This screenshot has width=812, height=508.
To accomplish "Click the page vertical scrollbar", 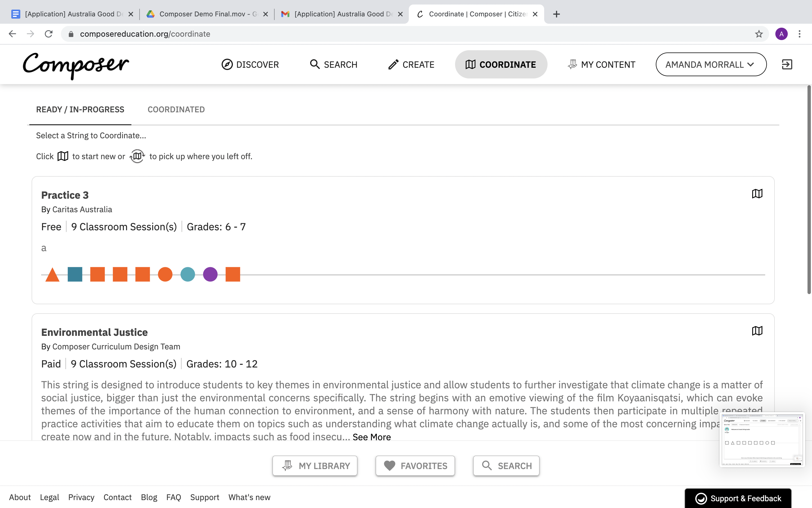I will tap(809, 190).
